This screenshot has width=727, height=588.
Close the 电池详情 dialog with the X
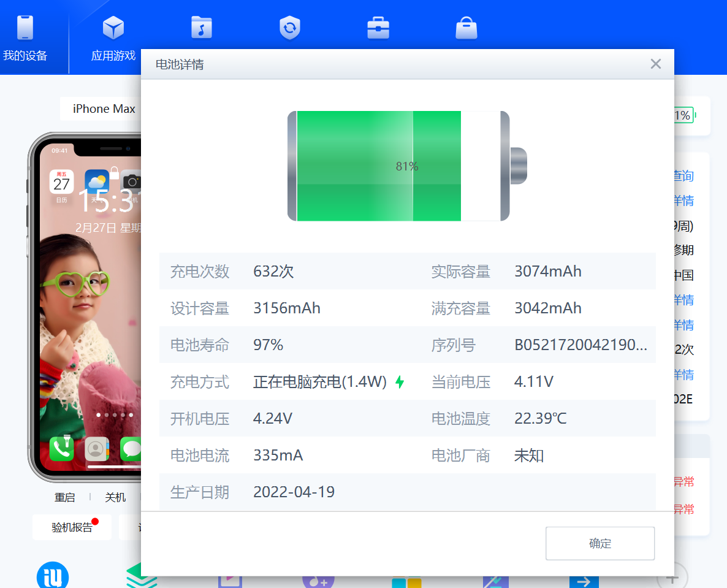point(655,64)
